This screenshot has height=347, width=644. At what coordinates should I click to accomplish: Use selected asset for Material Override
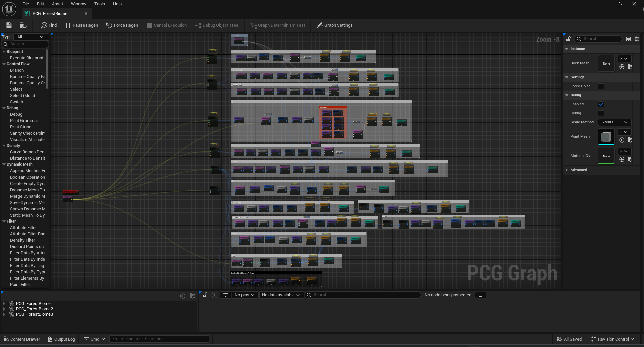[x=622, y=159]
